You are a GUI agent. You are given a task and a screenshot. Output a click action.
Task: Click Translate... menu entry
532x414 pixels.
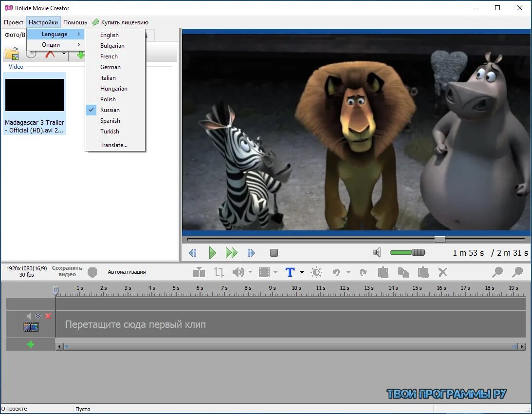click(x=115, y=145)
